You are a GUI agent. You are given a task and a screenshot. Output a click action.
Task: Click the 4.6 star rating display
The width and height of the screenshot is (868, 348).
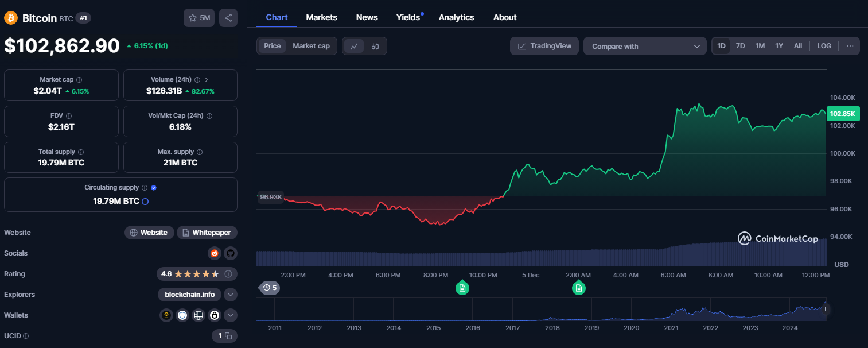190,274
